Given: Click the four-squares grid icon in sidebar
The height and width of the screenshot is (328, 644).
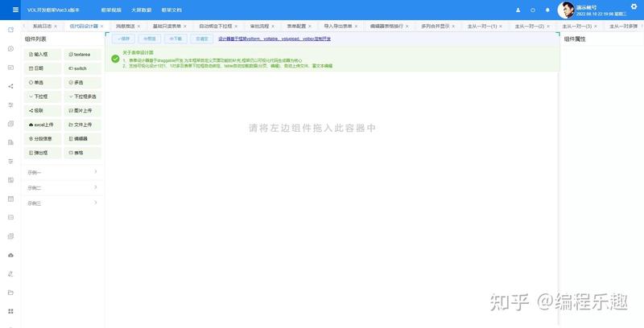Looking at the screenshot, I should (10, 312).
